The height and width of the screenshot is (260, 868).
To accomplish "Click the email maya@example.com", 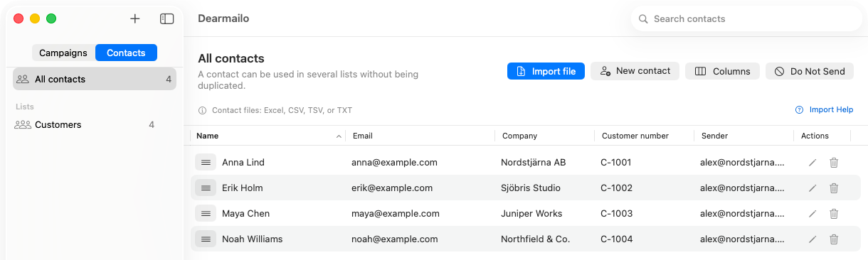I will tap(396, 213).
